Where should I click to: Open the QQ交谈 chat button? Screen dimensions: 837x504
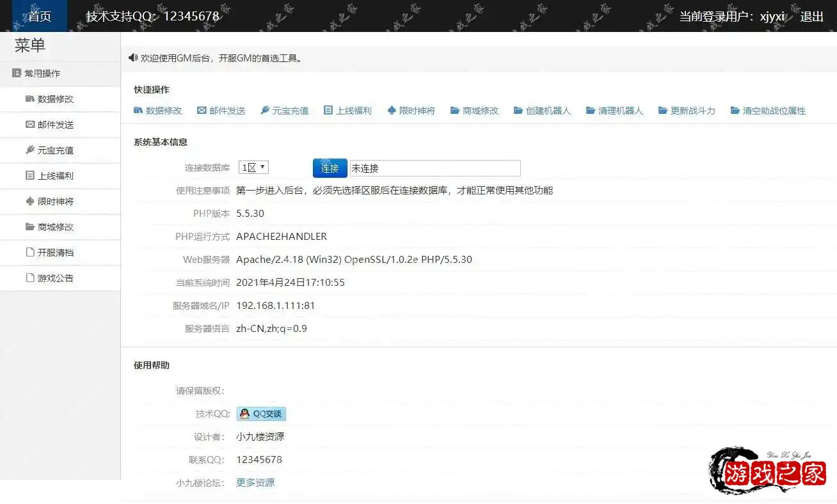261,414
